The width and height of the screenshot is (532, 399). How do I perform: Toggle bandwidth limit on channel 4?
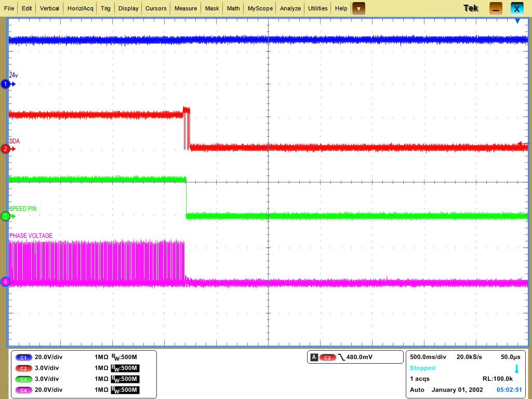125,390
